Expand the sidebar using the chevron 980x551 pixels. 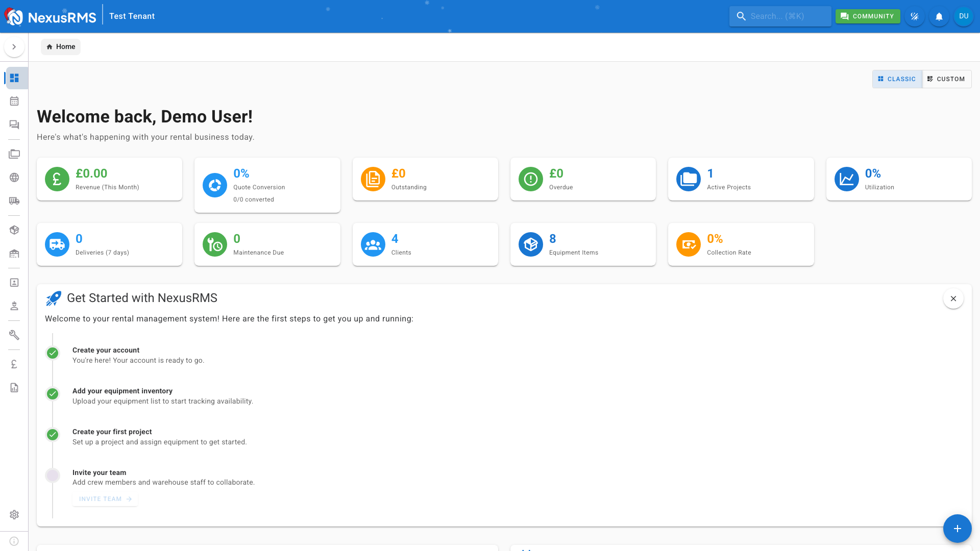pos(14,46)
